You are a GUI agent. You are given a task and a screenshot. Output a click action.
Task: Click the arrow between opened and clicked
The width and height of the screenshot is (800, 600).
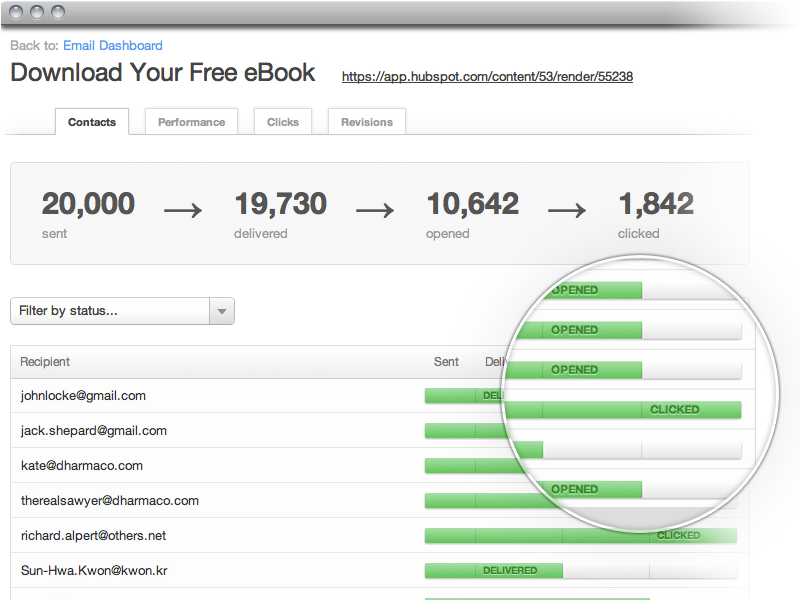point(567,210)
